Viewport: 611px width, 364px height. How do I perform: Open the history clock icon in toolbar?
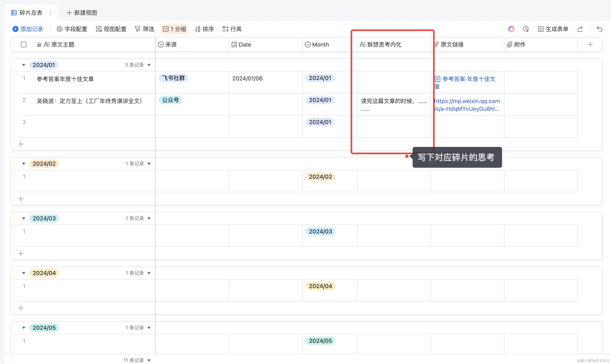coord(526,29)
